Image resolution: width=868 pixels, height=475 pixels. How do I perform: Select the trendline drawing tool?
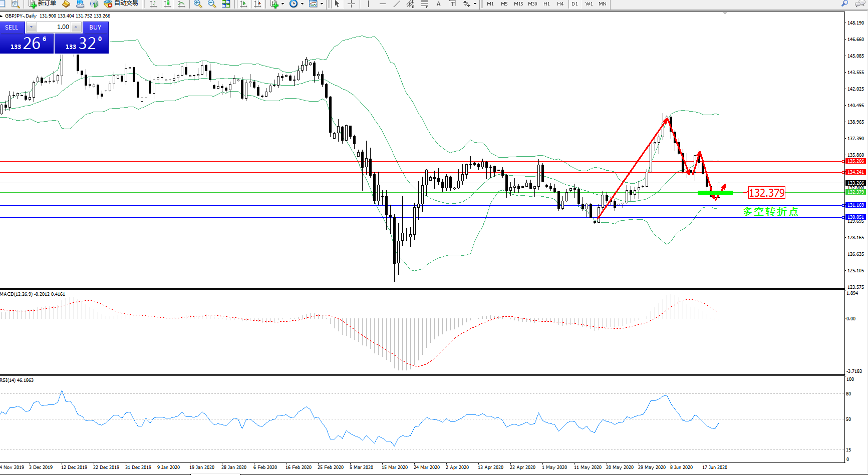tap(397, 4)
